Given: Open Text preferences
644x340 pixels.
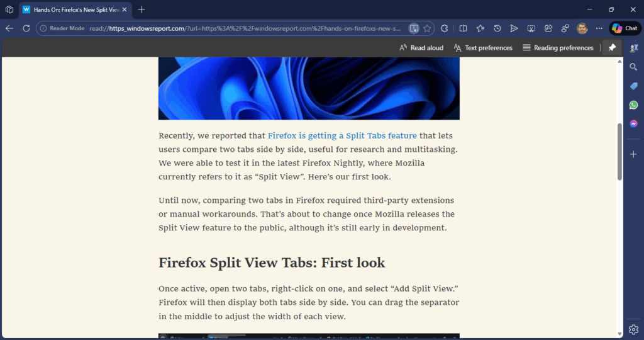Looking at the screenshot, I should click(x=483, y=48).
